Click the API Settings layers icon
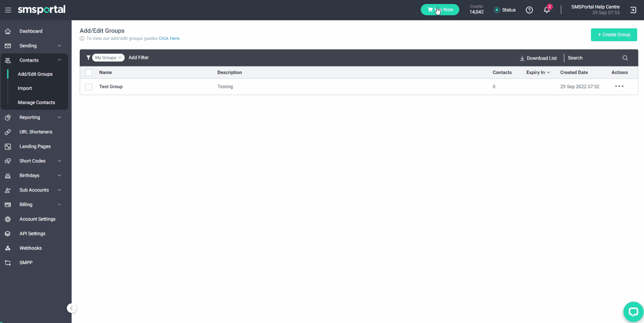 pyautogui.click(x=8, y=234)
